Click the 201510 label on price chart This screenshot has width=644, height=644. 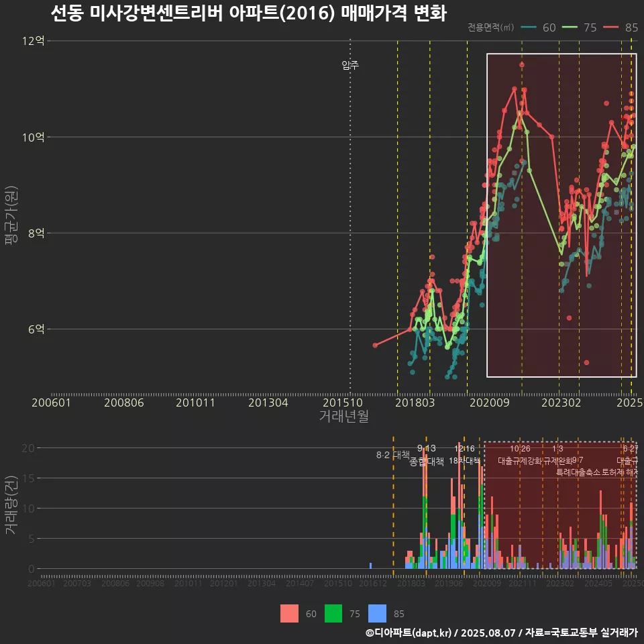click(343, 402)
